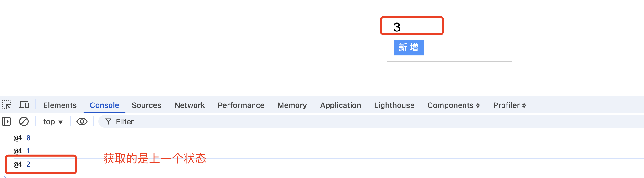This screenshot has height=178, width=644.
Task: Open the Application tab
Action: tap(341, 105)
